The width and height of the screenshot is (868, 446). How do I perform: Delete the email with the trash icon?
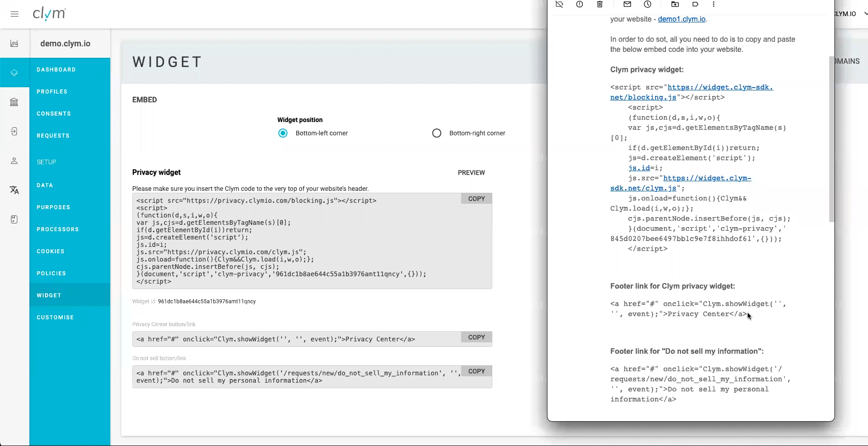point(600,4)
